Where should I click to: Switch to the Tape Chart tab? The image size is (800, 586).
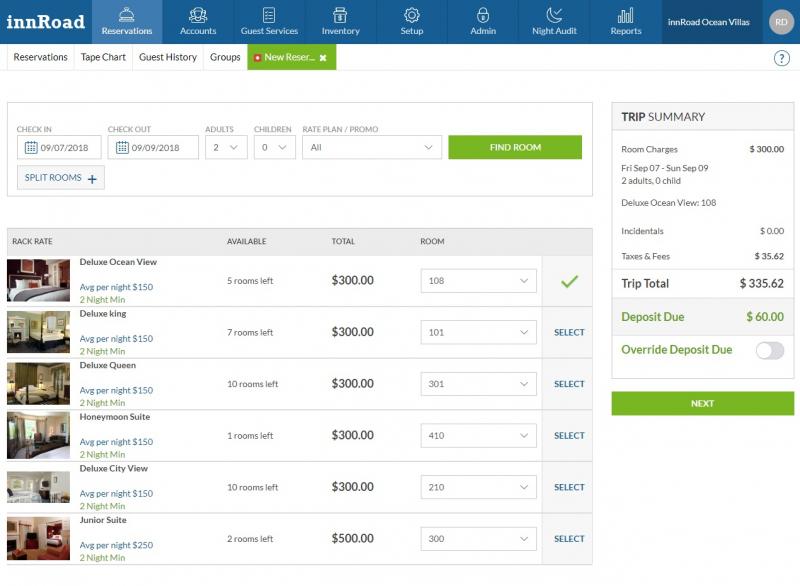(103, 57)
